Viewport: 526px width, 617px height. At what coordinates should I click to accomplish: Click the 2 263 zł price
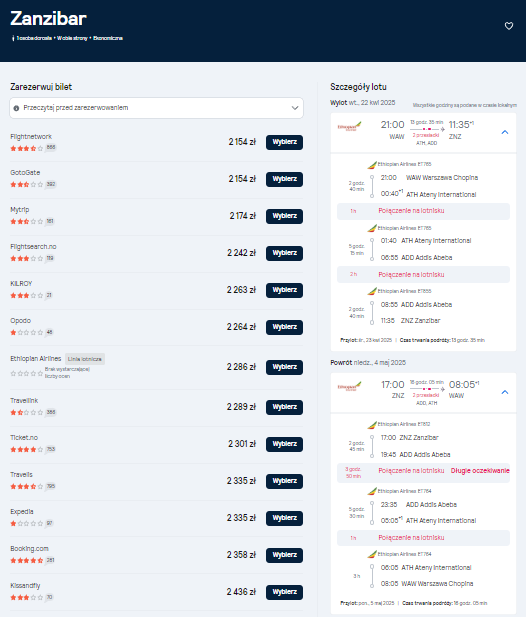[x=241, y=290]
